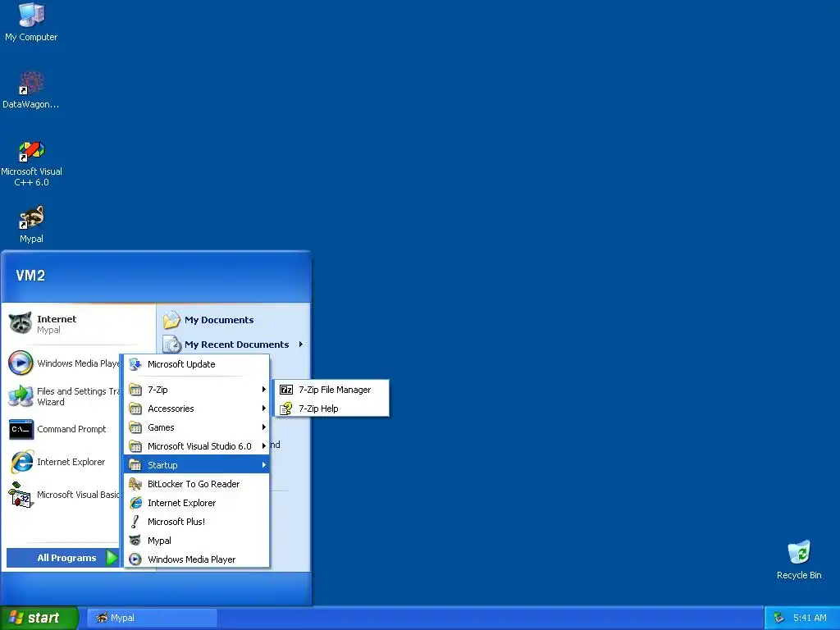The image size is (840, 630).
Task: Launch Mypal from All Programs list
Action: (x=196, y=541)
